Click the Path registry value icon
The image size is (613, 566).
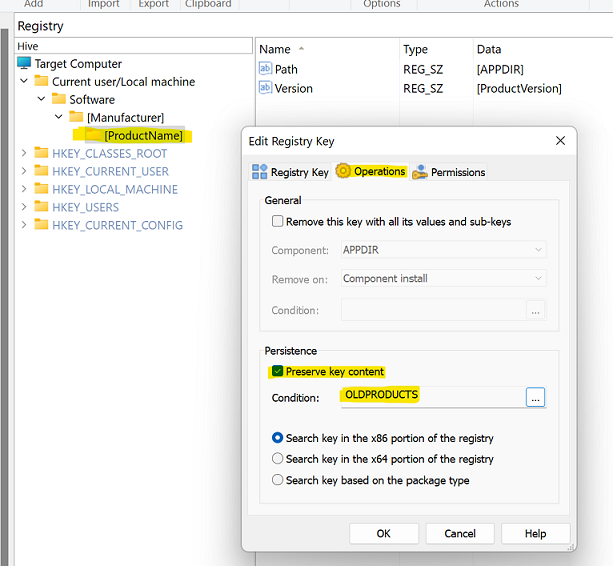click(x=265, y=69)
